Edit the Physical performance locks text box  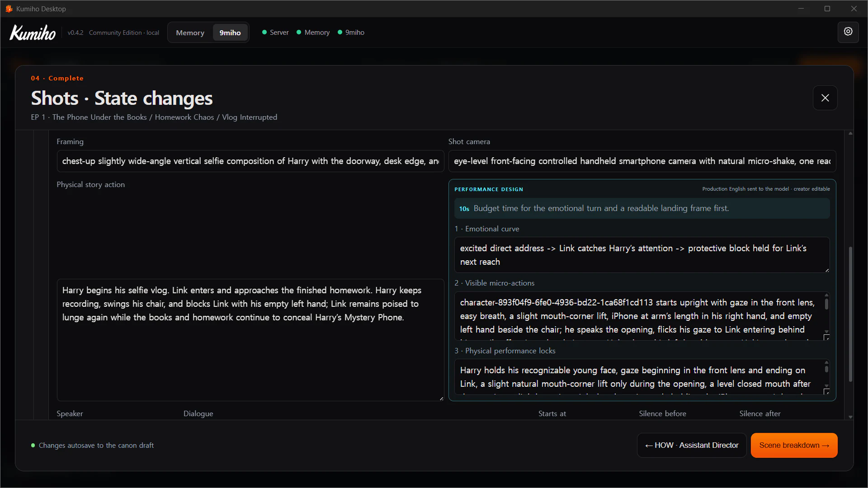click(x=642, y=377)
